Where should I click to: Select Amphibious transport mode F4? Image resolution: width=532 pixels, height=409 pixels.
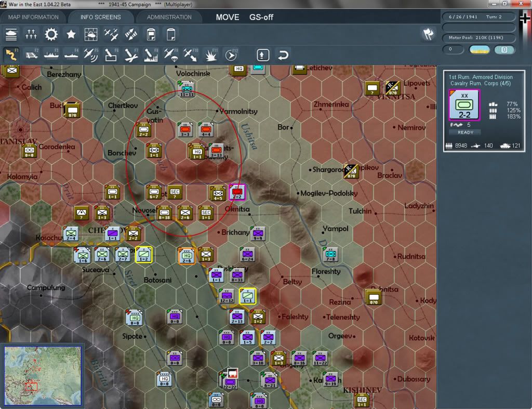(71, 55)
